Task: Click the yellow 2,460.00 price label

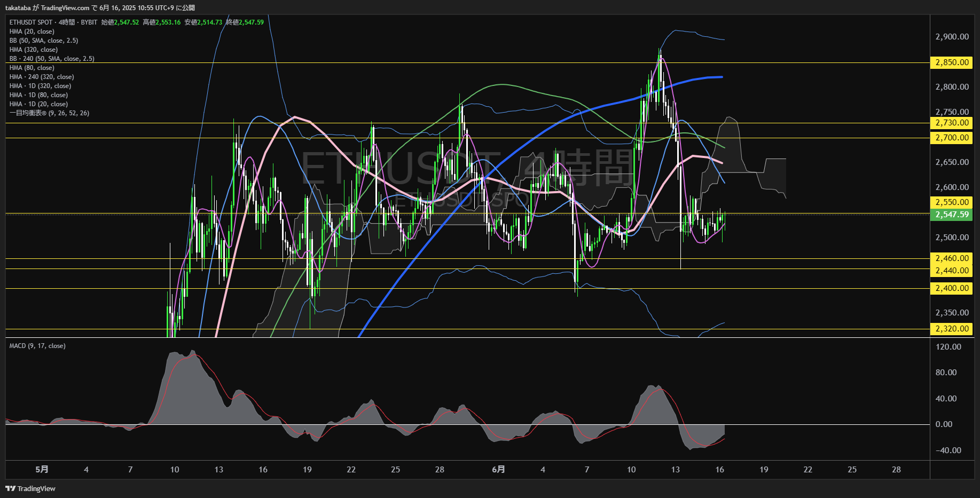Action: click(952, 258)
